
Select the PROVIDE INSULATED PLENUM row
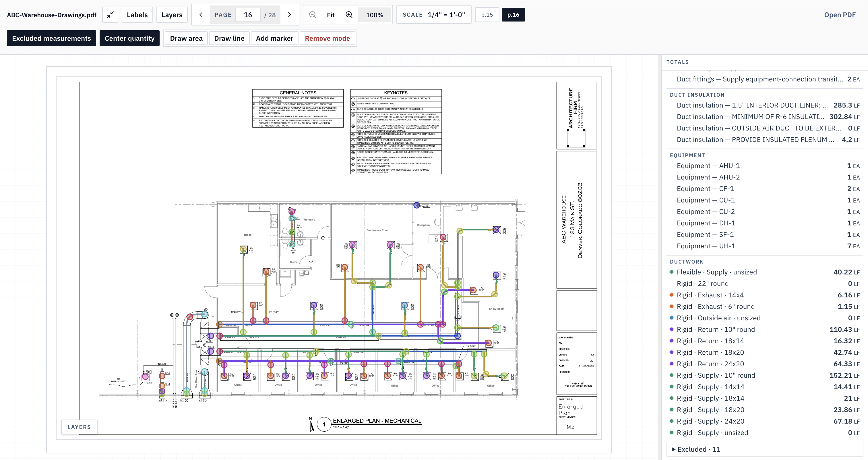click(765, 140)
